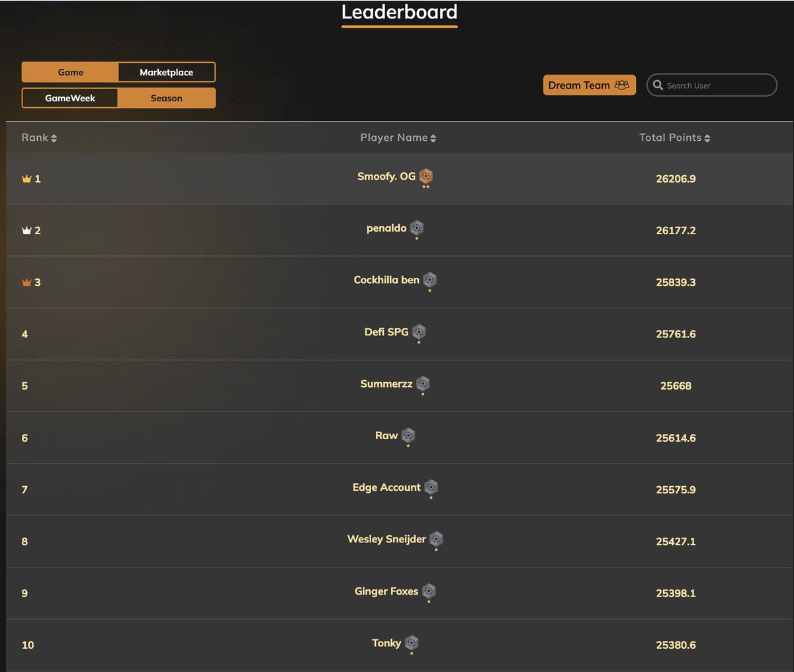Click the 26206.9 points value

676,179
